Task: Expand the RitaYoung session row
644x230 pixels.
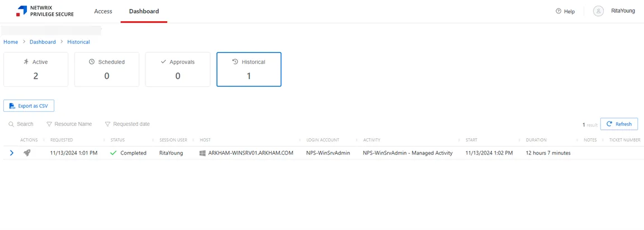Action: click(x=12, y=153)
